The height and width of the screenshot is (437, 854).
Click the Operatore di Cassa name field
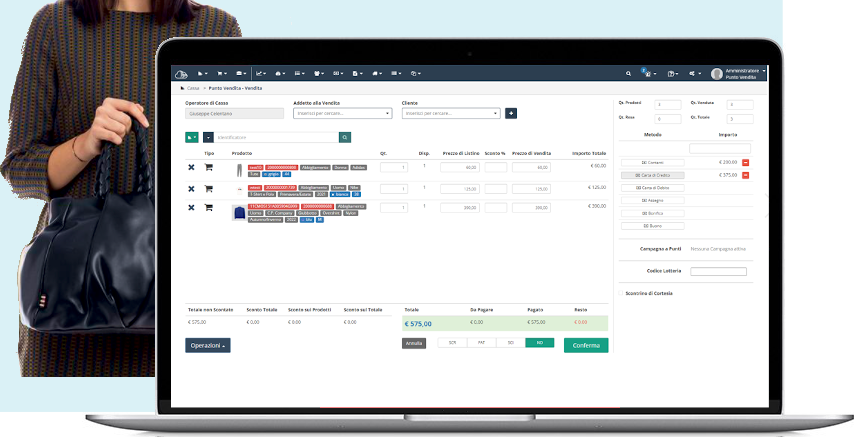[234, 113]
